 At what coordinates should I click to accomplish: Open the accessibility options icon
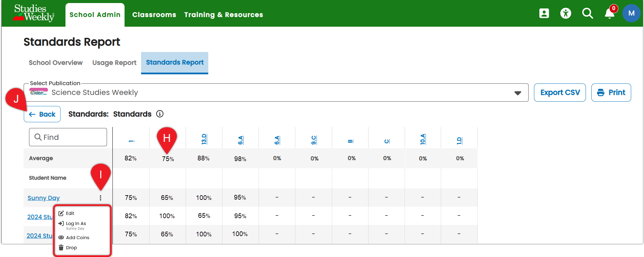coord(566,13)
